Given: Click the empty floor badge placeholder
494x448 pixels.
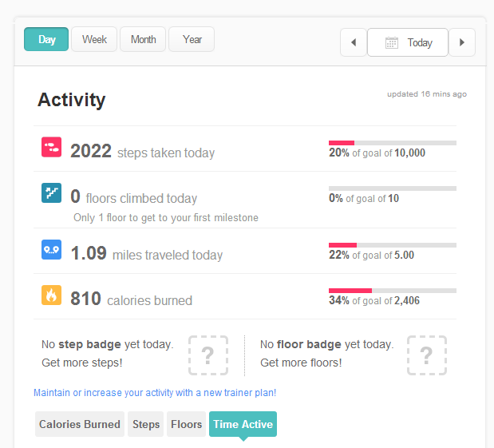Looking at the screenshot, I should point(427,355).
